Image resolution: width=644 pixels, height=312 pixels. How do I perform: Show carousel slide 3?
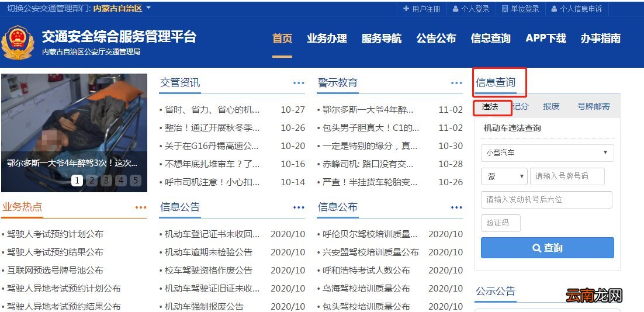point(106,180)
